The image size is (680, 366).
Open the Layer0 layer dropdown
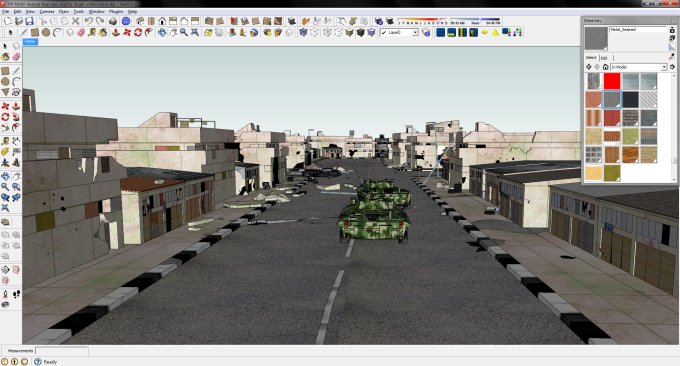pos(415,33)
